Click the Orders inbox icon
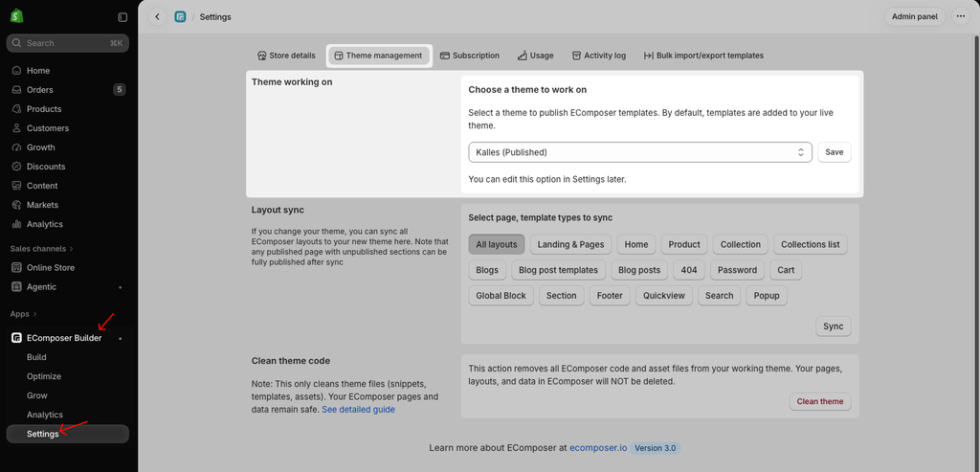The width and height of the screenshot is (980, 472). coord(17,90)
